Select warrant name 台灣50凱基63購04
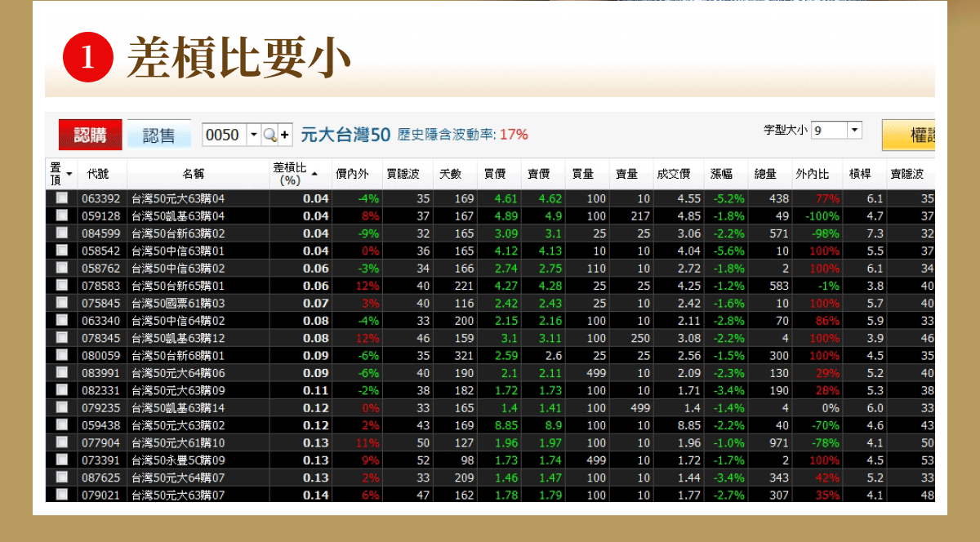The width and height of the screenshot is (980, 542). 178,216
